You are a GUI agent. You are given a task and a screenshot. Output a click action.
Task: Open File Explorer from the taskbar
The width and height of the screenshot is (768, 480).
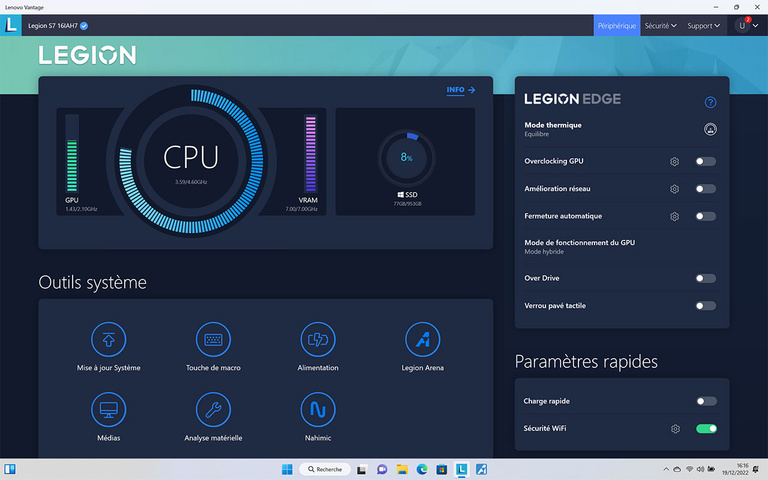[x=402, y=469]
